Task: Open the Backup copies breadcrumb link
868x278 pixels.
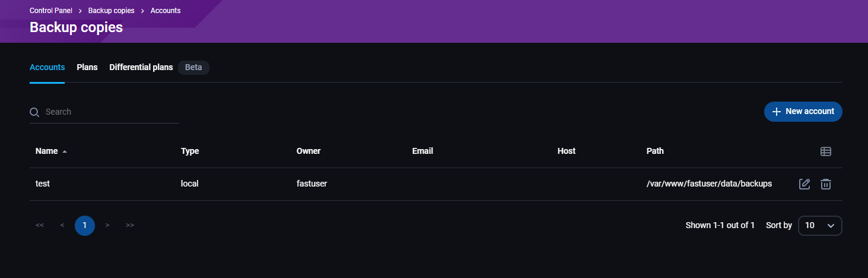Action: coord(112,11)
